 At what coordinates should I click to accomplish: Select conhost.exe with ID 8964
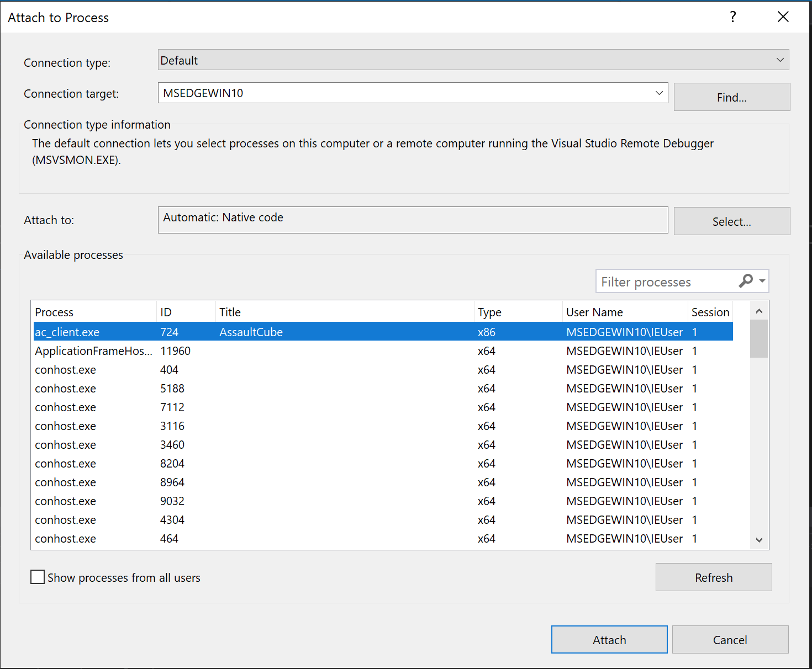pyautogui.click(x=383, y=482)
